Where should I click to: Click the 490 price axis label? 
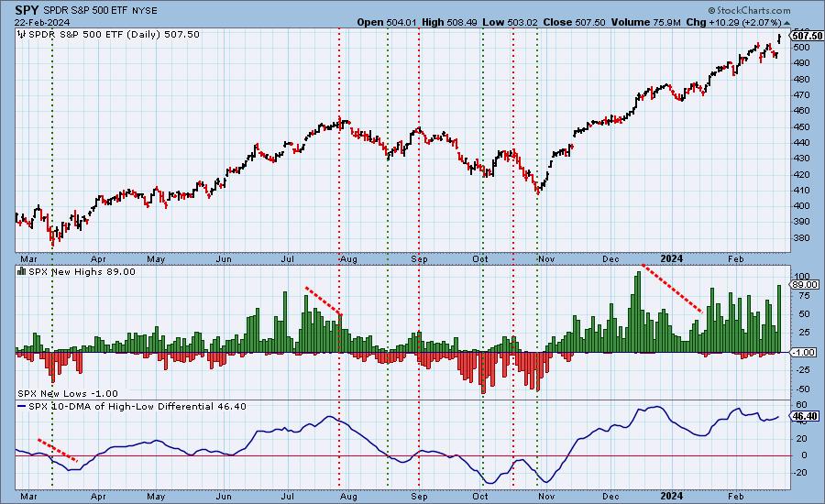(802, 63)
